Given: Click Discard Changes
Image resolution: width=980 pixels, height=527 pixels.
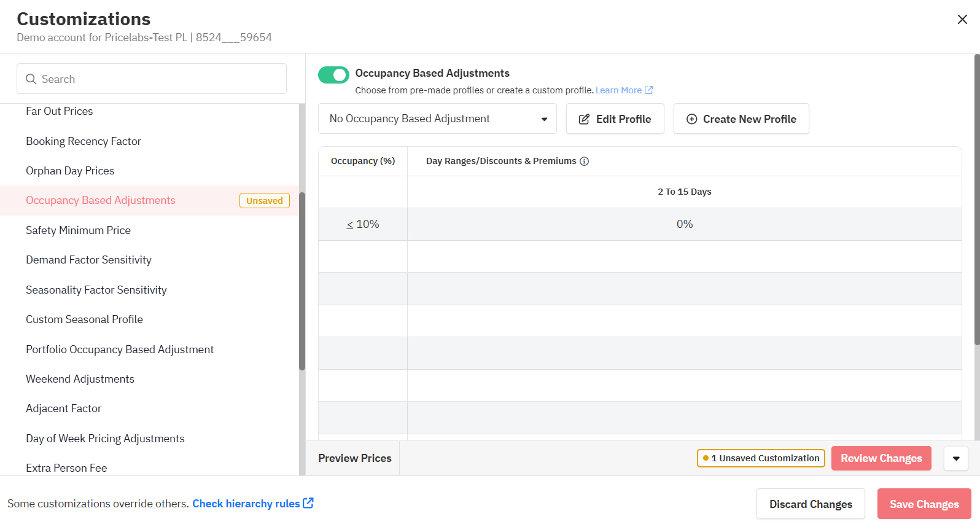Looking at the screenshot, I should (x=811, y=504).
